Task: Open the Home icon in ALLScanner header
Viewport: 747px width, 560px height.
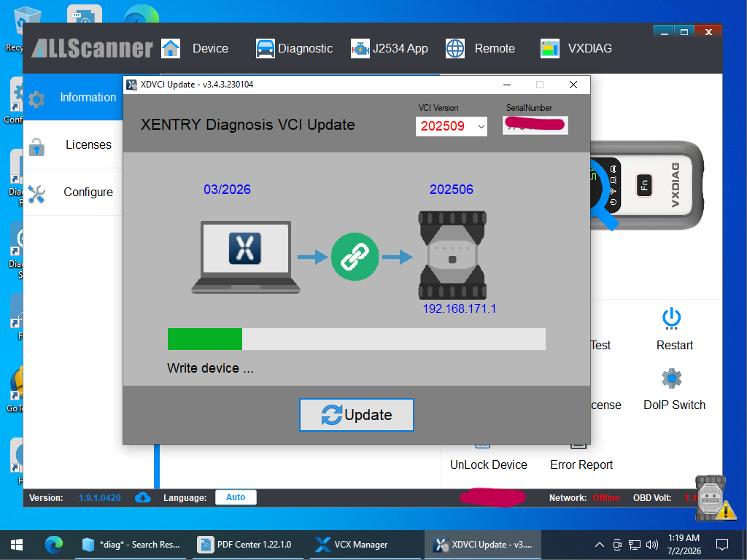Action: 171,49
